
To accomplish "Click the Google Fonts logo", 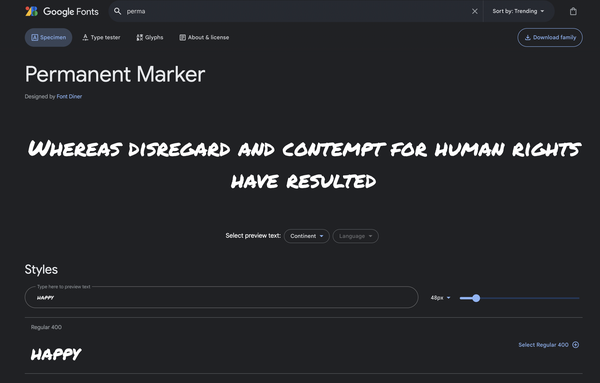I will pos(62,11).
